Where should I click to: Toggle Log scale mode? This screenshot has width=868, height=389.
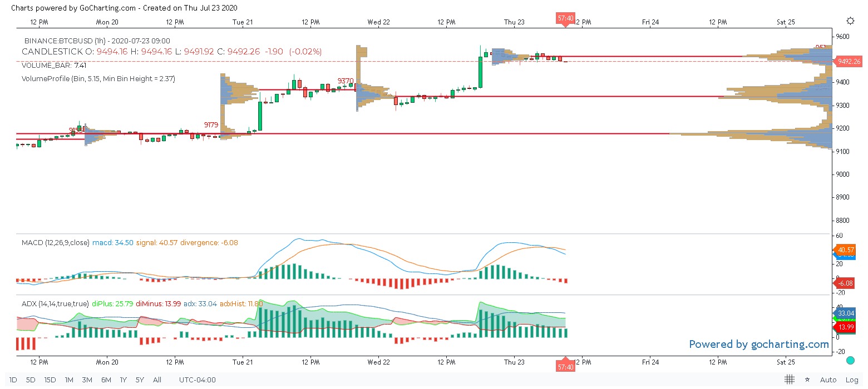pos(852,380)
